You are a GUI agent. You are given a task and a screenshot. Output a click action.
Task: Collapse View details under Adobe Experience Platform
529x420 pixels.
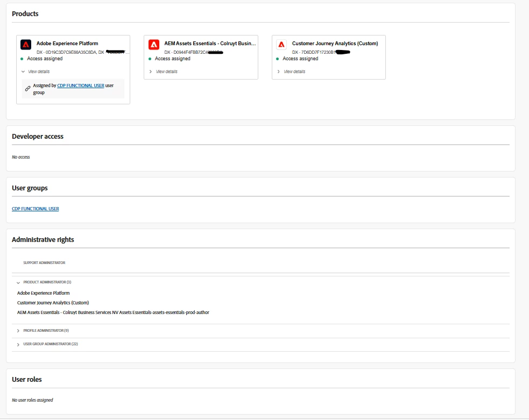coord(36,72)
